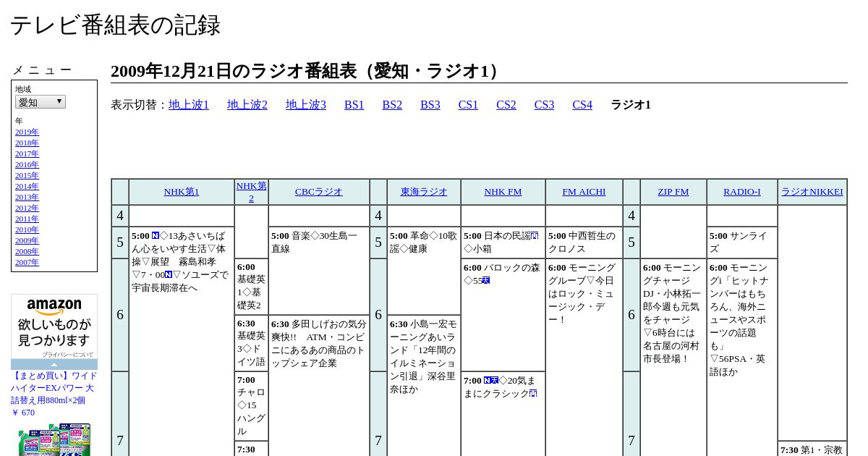Switch display to CS1
868x456 pixels.
click(468, 105)
